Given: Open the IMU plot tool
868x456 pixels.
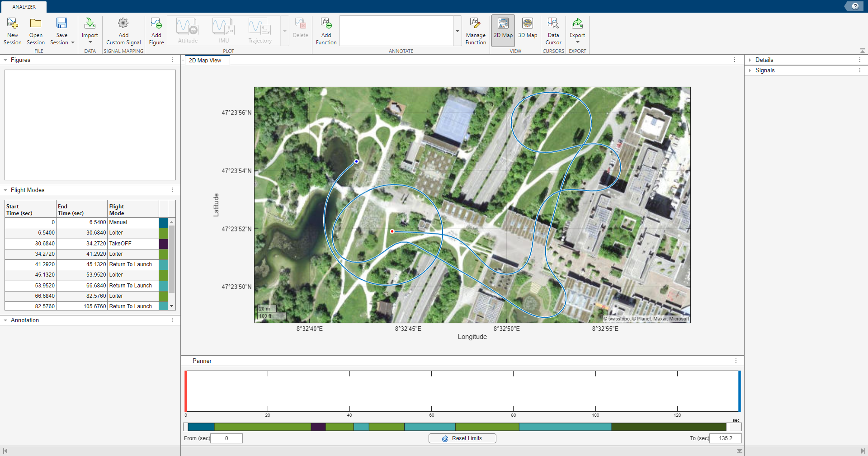Looking at the screenshot, I should pyautogui.click(x=223, y=30).
